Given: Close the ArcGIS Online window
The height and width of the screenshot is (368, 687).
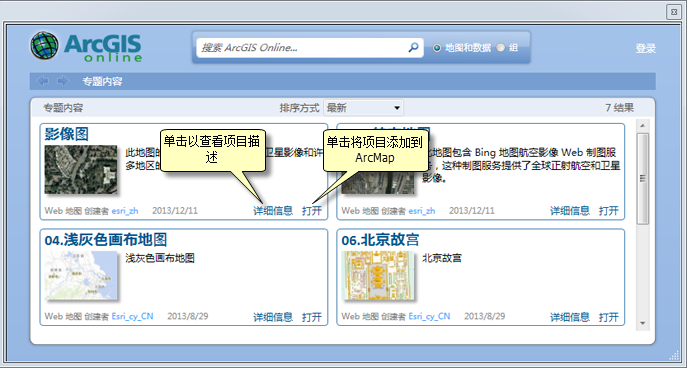Looking at the screenshot, I should [x=673, y=12].
